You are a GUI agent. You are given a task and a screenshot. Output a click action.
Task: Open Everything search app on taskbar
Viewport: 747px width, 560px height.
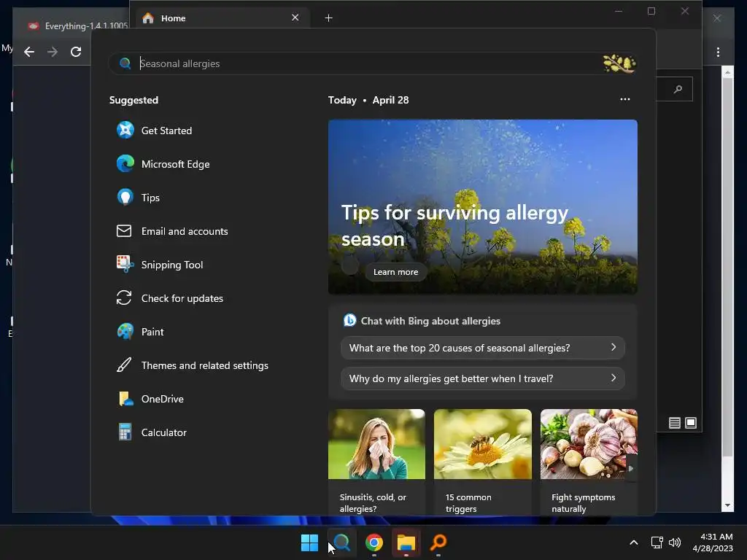pos(438,542)
